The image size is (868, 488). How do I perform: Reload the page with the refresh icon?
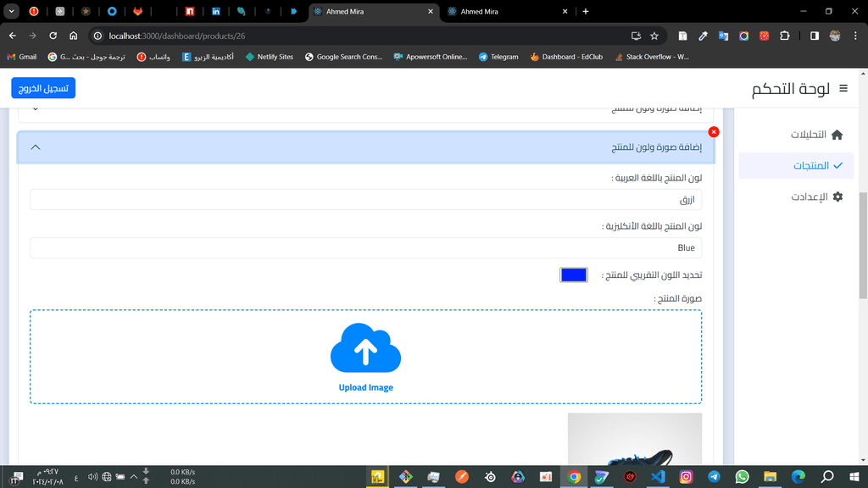coord(53,36)
